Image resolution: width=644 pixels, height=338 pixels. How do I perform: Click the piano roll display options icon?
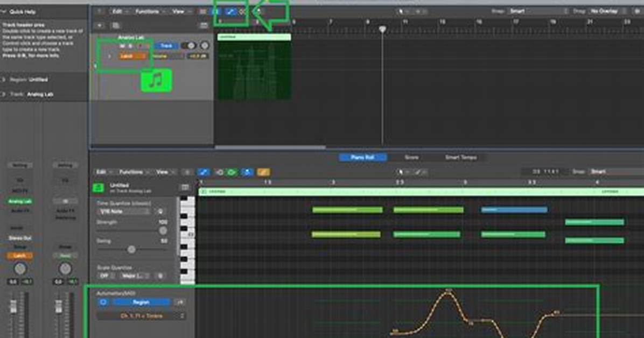click(x=185, y=188)
